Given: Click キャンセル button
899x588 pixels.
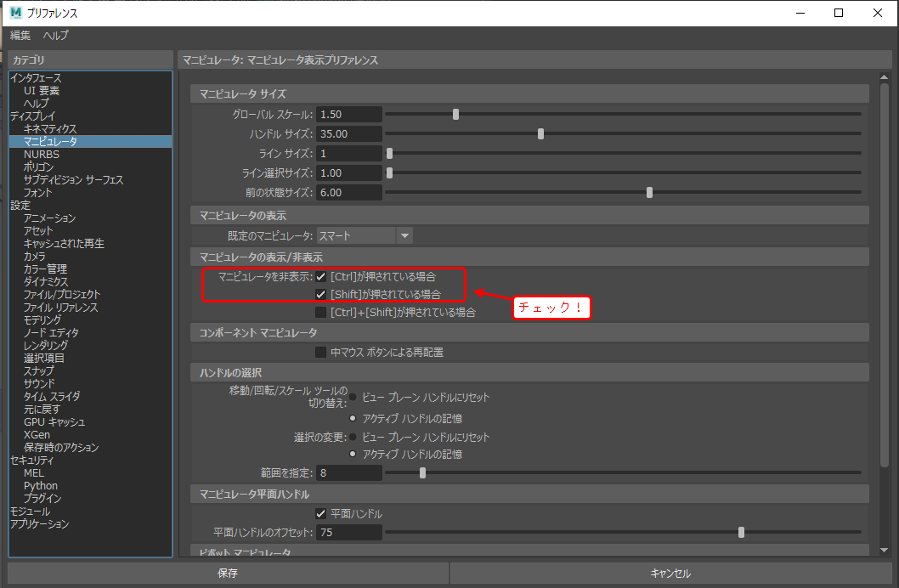Looking at the screenshot, I should (670, 573).
